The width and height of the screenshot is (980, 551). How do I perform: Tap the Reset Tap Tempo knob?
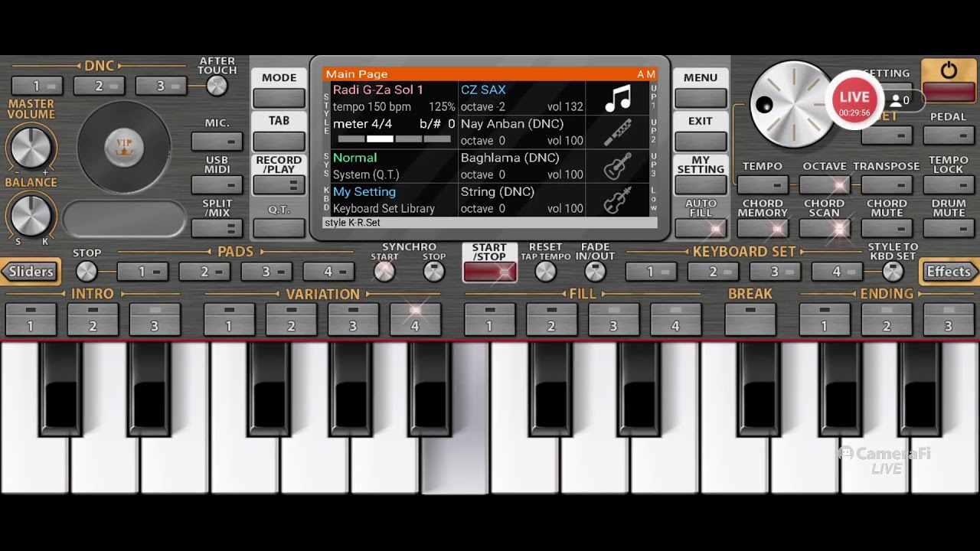(545, 271)
